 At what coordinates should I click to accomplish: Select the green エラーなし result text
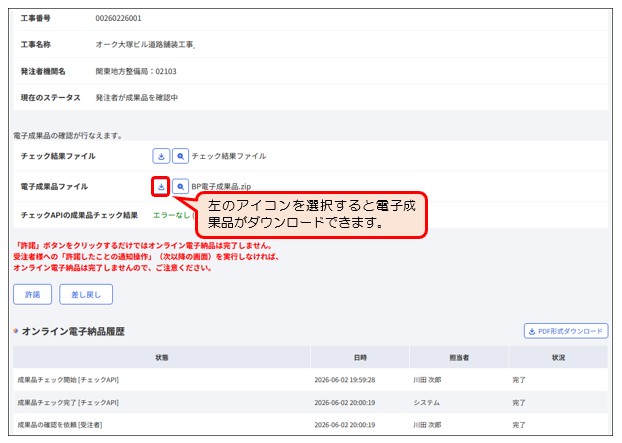tap(171, 215)
